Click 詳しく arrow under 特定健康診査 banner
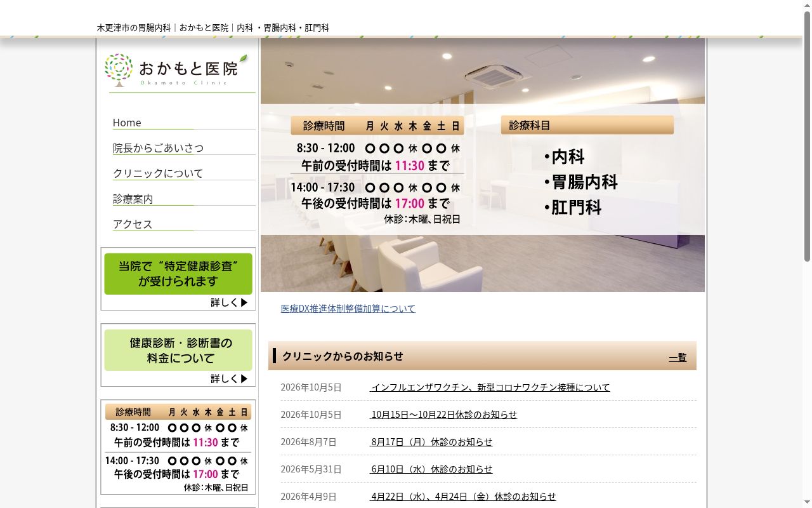Viewport: 812px width, 508px height. (x=230, y=302)
